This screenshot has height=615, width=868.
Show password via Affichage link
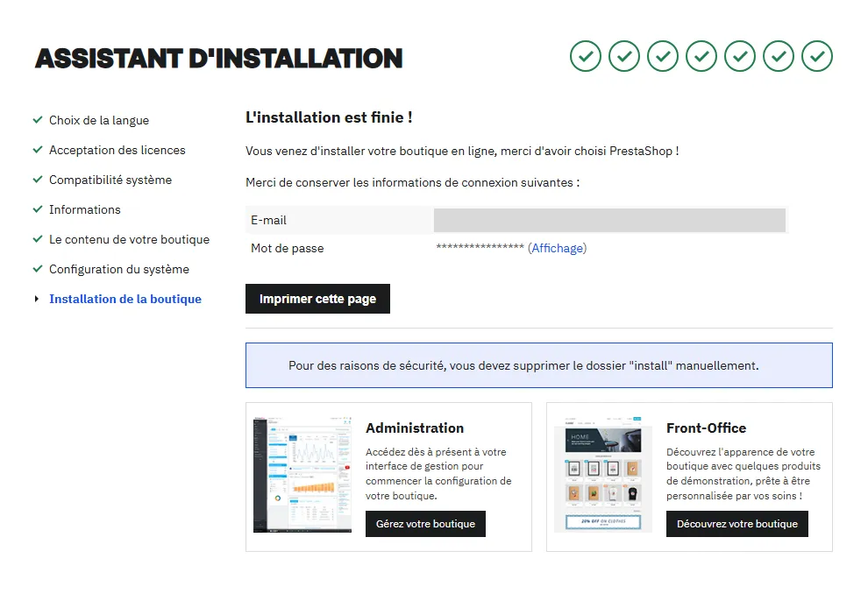pos(558,248)
